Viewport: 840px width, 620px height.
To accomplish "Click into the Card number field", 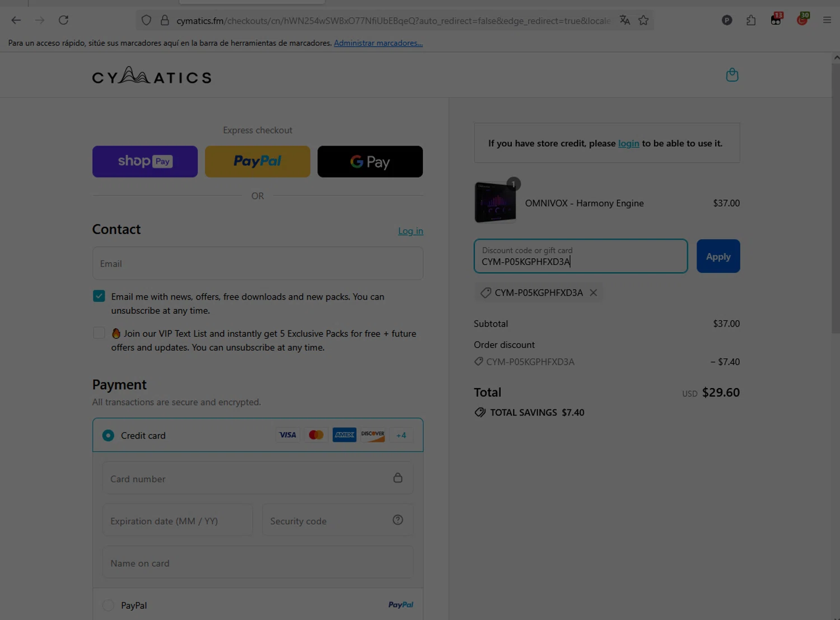I will click(x=258, y=478).
